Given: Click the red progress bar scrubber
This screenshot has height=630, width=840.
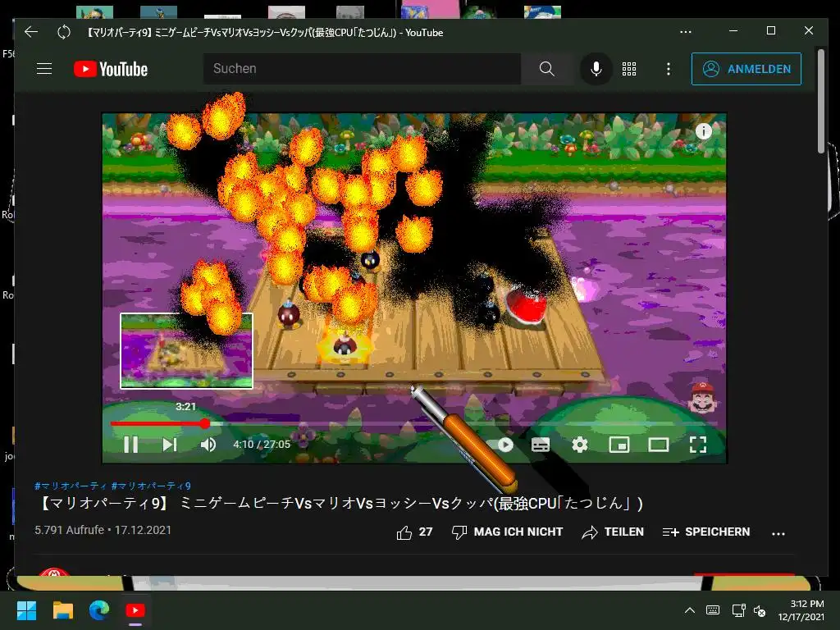Looking at the screenshot, I should pos(205,424).
